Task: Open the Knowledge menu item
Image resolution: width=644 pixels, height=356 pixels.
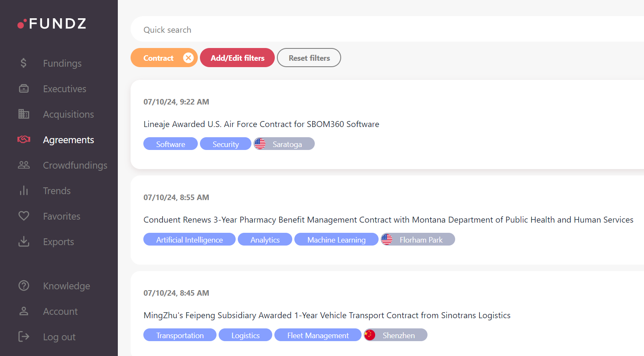Action: (x=66, y=286)
